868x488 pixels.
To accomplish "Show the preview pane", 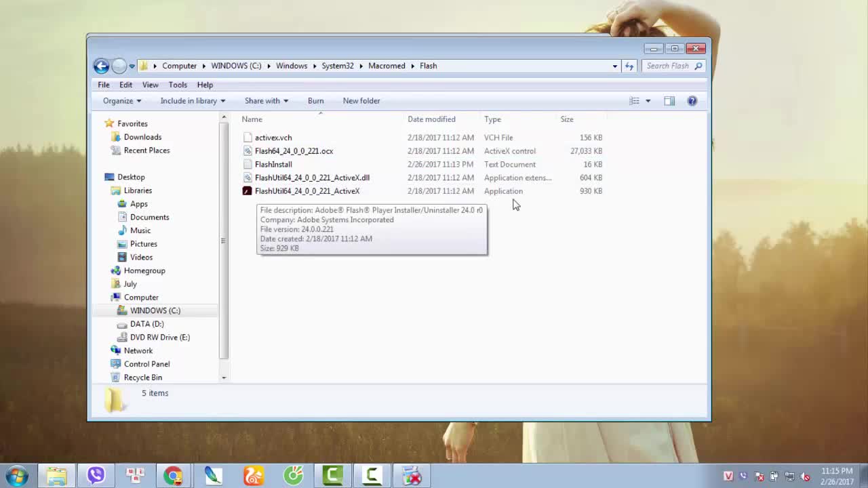I will coord(669,101).
